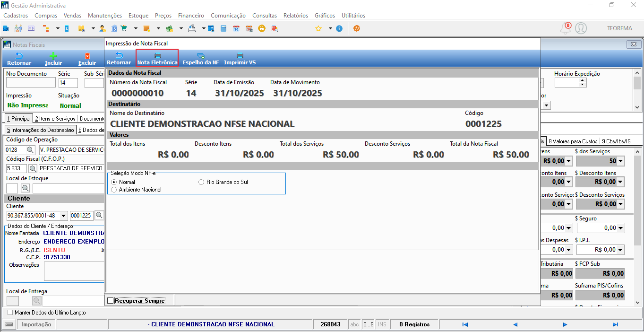
Task: Click the user profile avatar icon
Action: [x=581, y=28]
